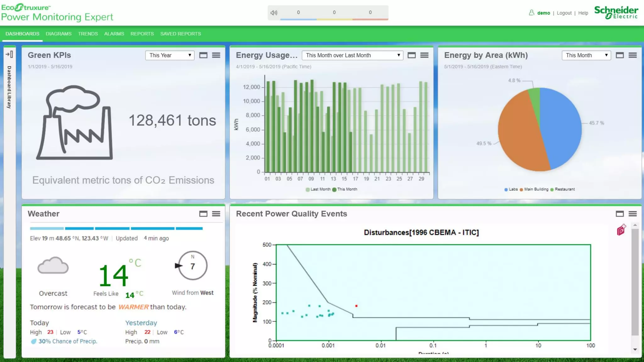Maximize Recent Power Quality Events gadget
Image resolution: width=644 pixels, height=362 pixels.
click(619, 214)
